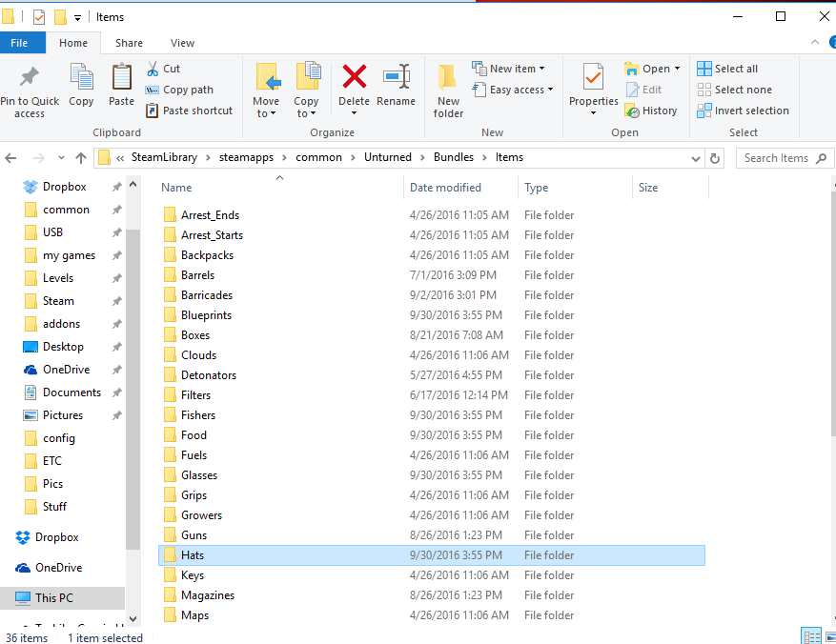Switch to Details view in the status bar
This screenshot has width=836, height=644.
tap(811, 636)
